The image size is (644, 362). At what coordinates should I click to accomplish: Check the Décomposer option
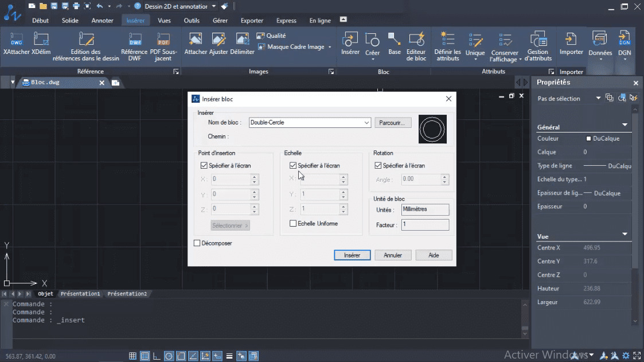pos(197,243)
